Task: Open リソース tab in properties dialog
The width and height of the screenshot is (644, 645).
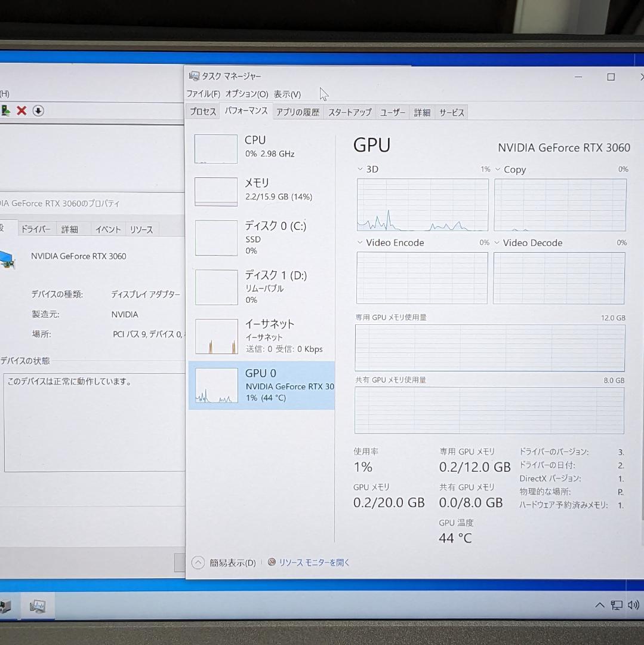Action: [x=141, y=229]
